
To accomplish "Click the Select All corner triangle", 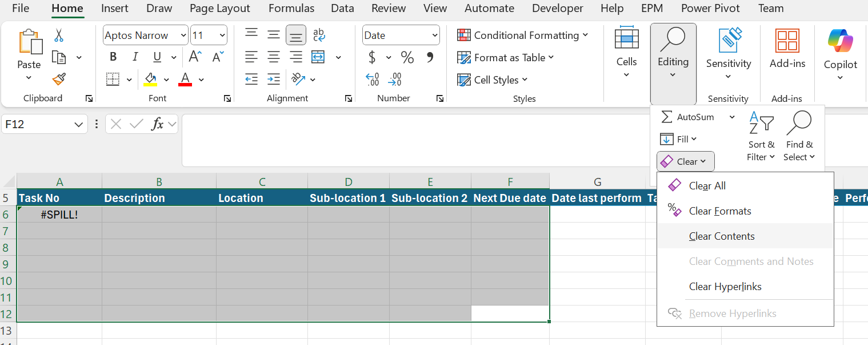I will 9,182.
